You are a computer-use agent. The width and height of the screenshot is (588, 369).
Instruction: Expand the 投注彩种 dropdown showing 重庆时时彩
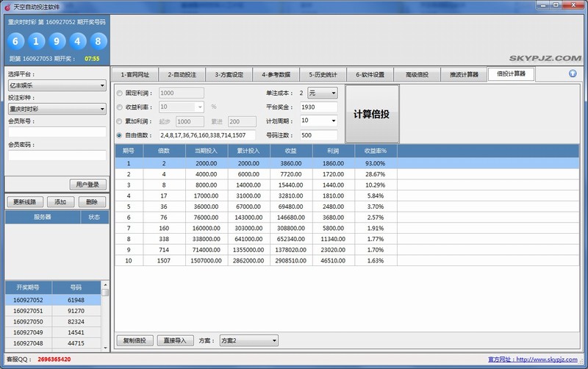(57, 109)
